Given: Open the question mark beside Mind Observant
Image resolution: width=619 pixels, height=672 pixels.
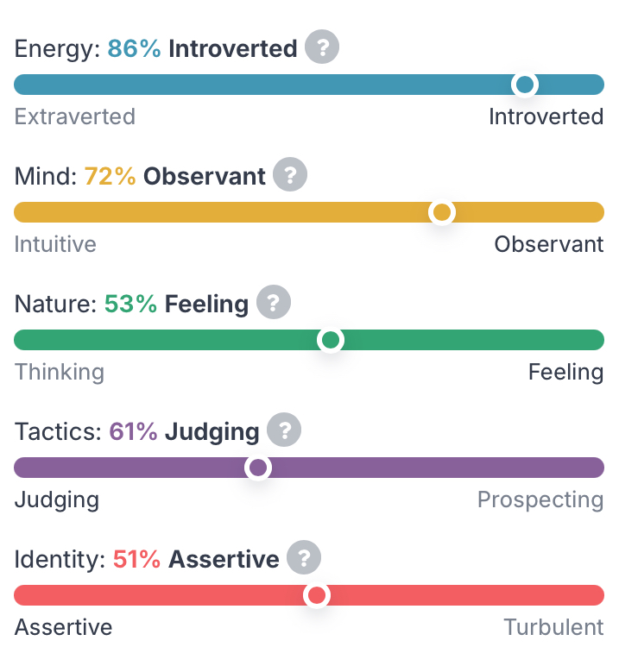Looking at the screenshot, I should tap(291, 175).
